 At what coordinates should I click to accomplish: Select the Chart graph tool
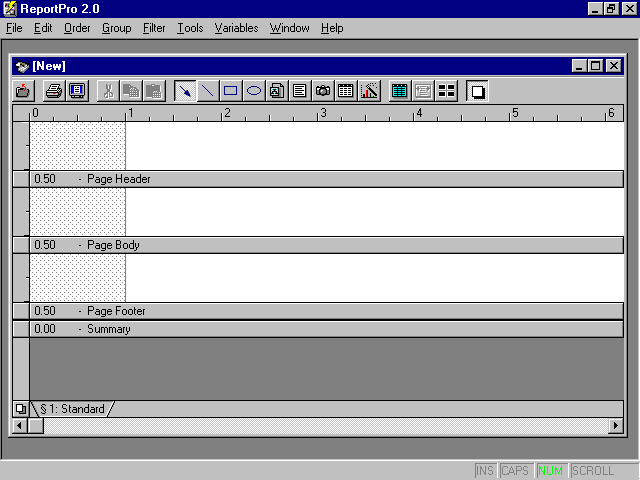pos(369,91)
